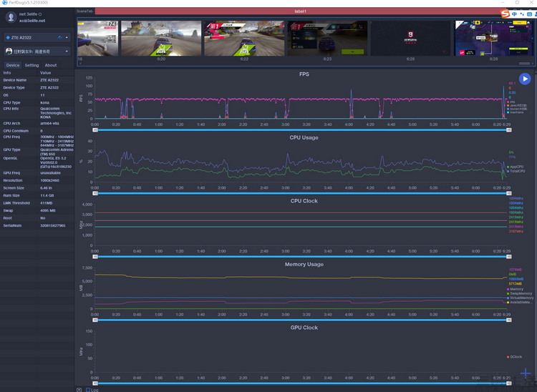Toggle the Chinese input mode 中 icon
Screen dimensions: 537x392
[x=514, y=14]
